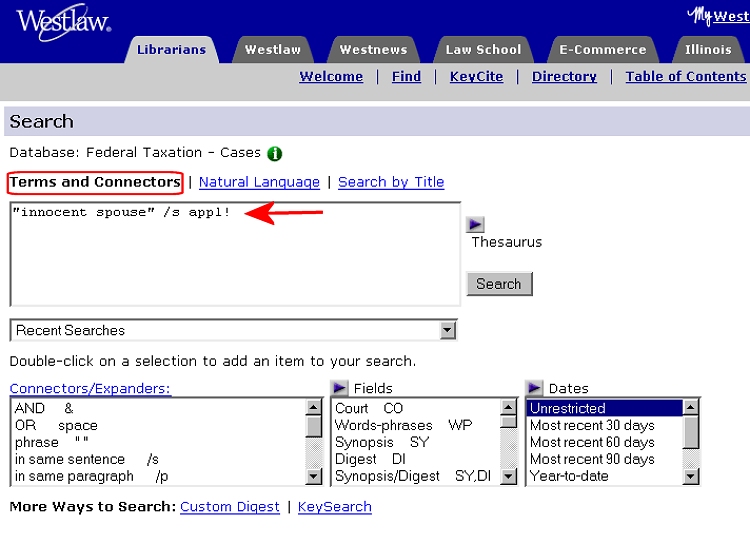Select the E-Commerce tab
This screenshot has height=544, width=750.
pos(603,50)
